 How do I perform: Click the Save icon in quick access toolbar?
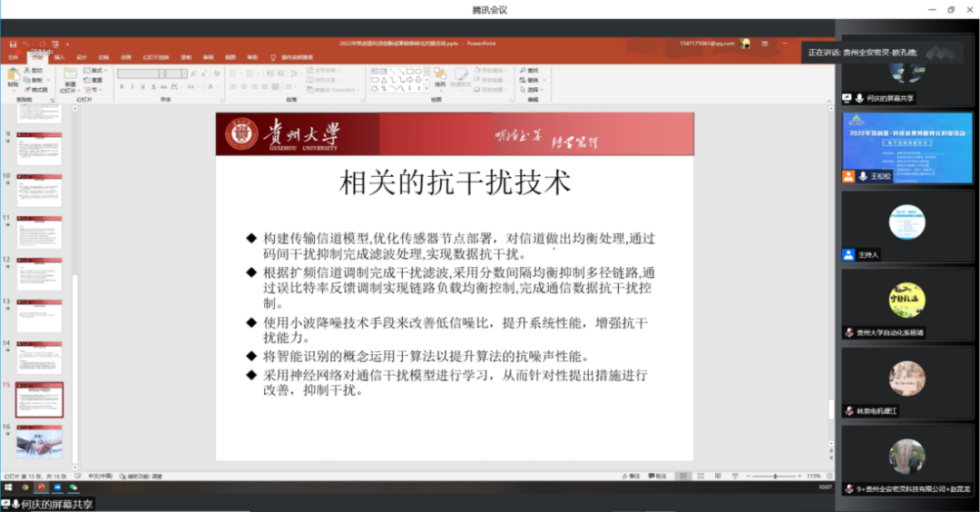coord(13,44)
